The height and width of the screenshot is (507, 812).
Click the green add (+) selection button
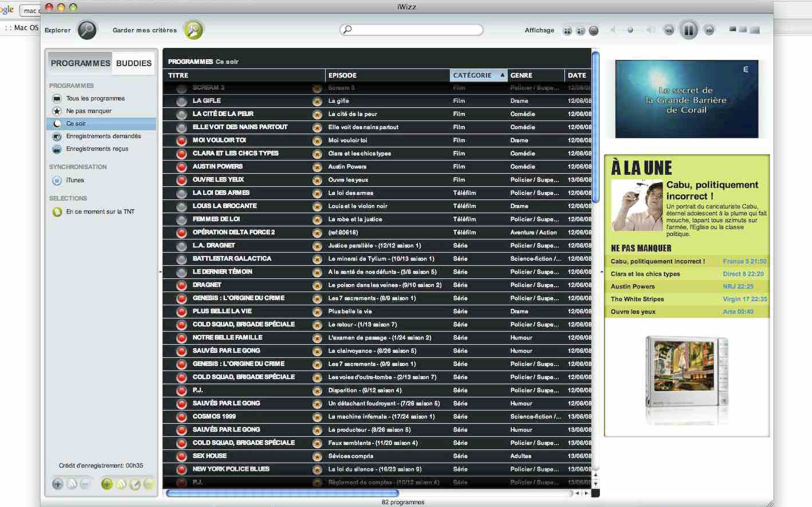107,484
